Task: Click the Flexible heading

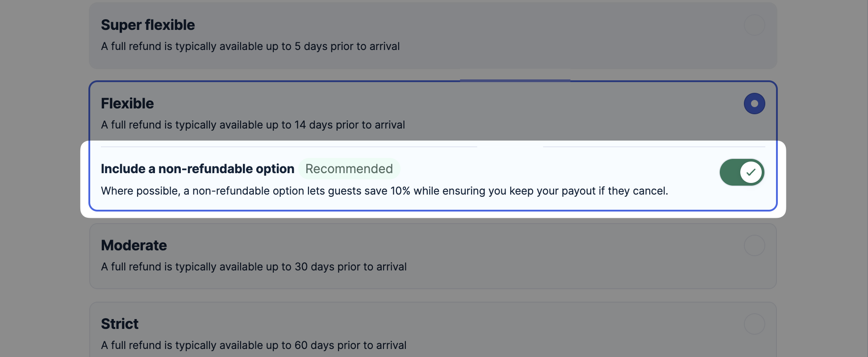Action: pyautogui.click(x=127, y=104)
